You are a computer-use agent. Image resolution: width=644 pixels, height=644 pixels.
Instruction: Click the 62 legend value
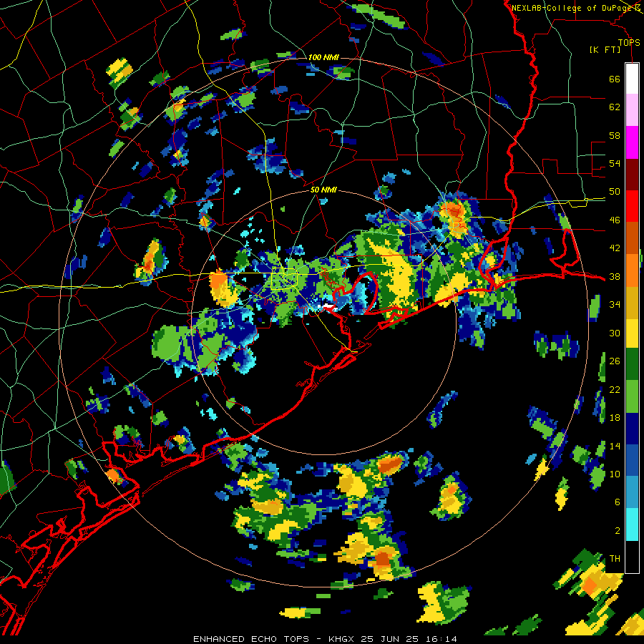tap(615, 107)
